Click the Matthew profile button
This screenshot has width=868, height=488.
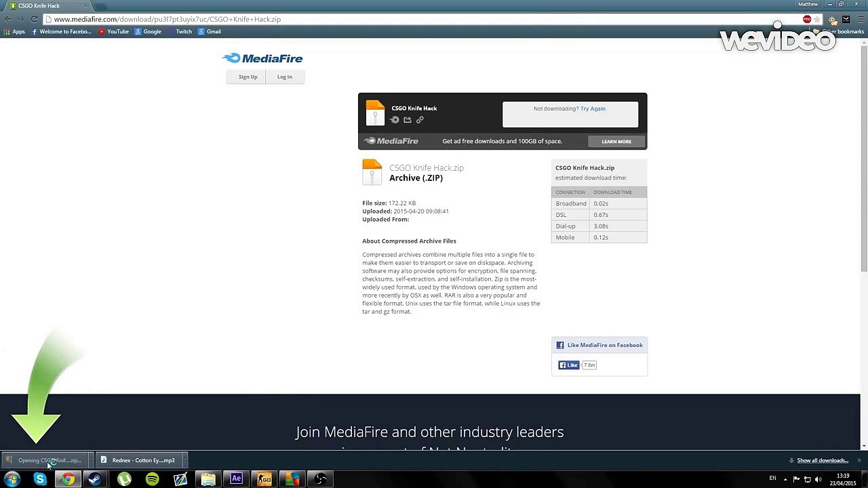click(808, 4)
